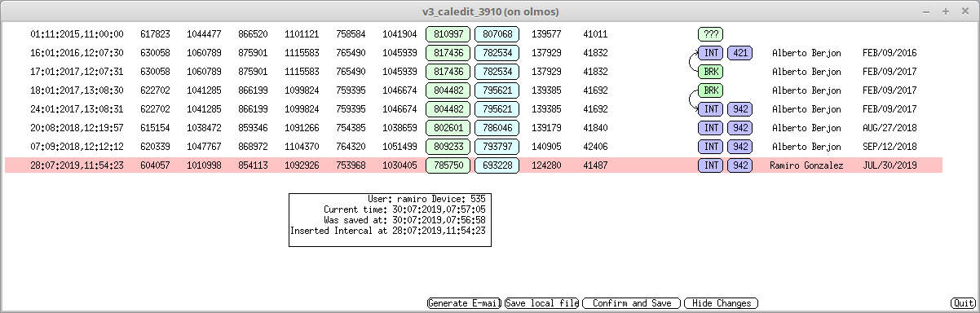This screenshot has height=313, width=980.
Task: Select the highlighted 28:07:2019,11:54:23 row timestamp
Action: [x=77, y=165]
